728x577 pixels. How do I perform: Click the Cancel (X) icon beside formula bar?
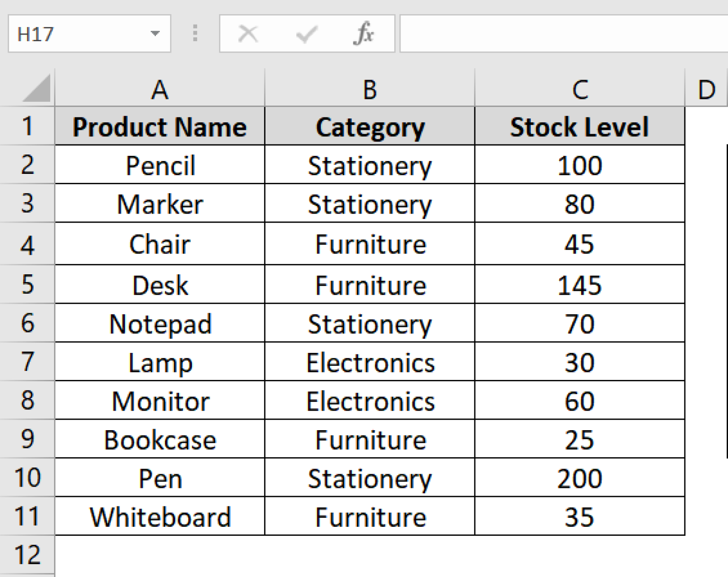point(248,33)
